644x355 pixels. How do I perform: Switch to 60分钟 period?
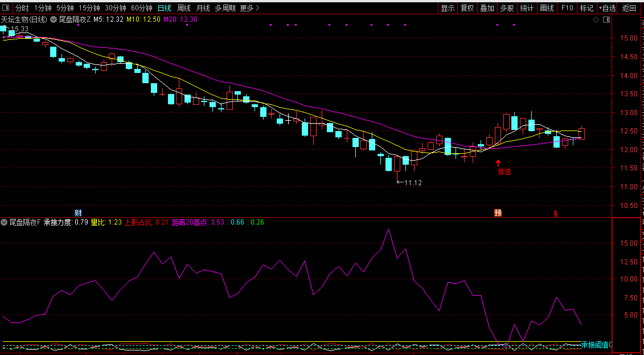pyautogui.click(x=142, y=8)
